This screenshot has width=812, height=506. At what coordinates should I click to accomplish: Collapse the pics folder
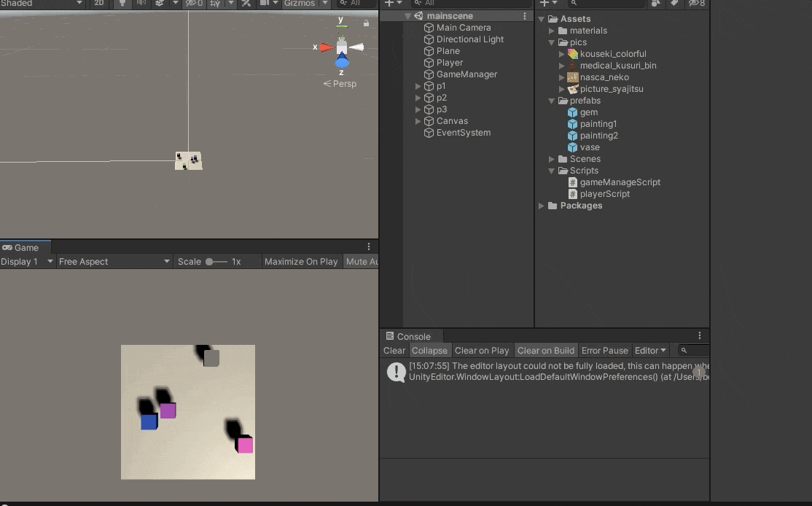click(x=552, y=42)
